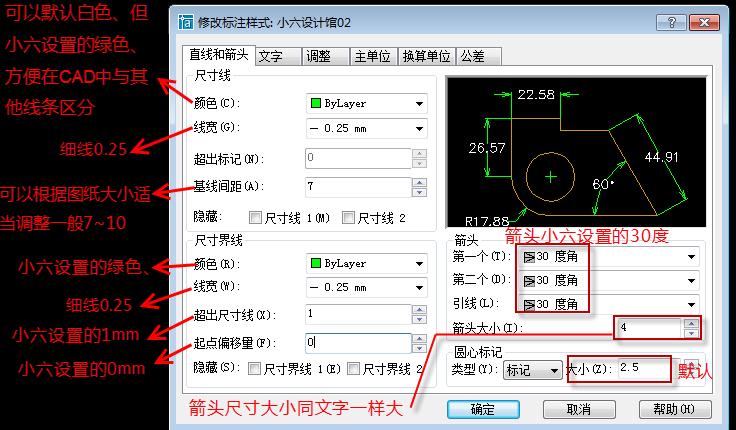Click the 超出尺寸线(X) input field
736x430 pixels.
(358, 314)
